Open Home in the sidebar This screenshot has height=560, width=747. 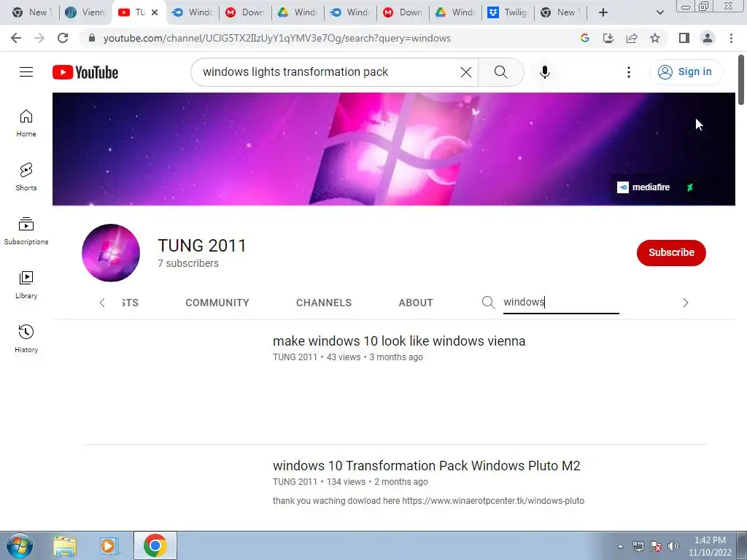pos(26,123)
